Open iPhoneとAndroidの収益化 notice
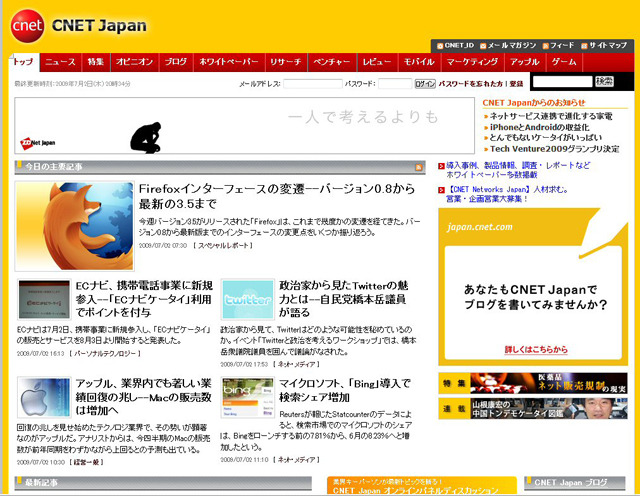 540,127
